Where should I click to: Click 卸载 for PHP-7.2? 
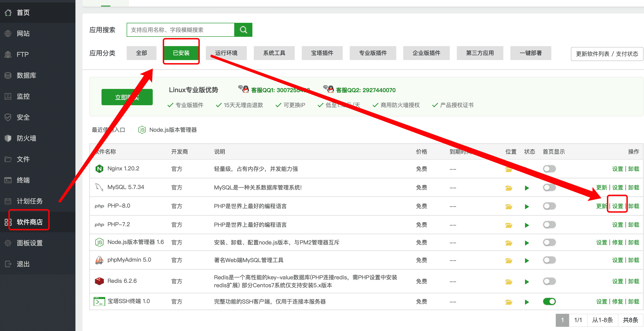(634, 225)
